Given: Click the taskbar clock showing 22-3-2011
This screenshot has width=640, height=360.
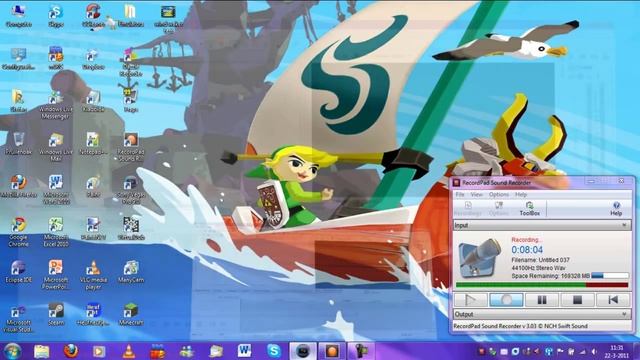Looking at the screenshot, I should pos(616,351).
